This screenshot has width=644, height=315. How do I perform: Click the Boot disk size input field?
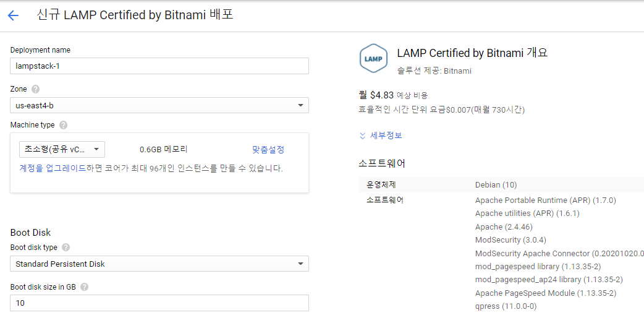coord(159,303)
